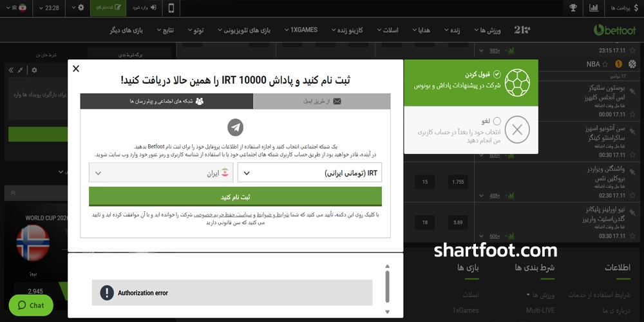This screenshot has width=644, height=322.
Task: Click ثبت نام کنید register in top bar
Action: coord(108,8)
